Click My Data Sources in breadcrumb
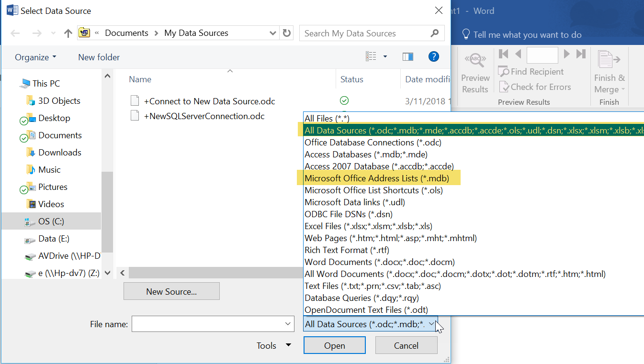Viewport: 644px width, 364px height. click(196, 33)
